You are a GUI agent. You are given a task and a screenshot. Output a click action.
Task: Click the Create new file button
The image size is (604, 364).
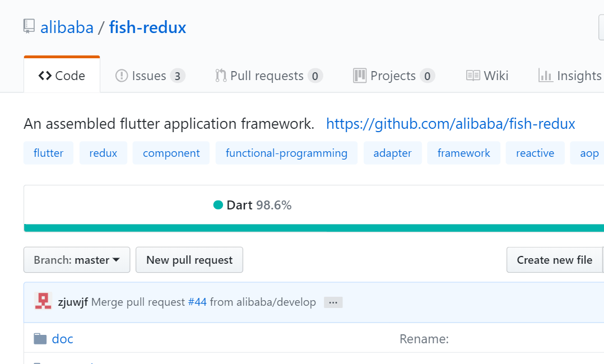tap(555, 259)
